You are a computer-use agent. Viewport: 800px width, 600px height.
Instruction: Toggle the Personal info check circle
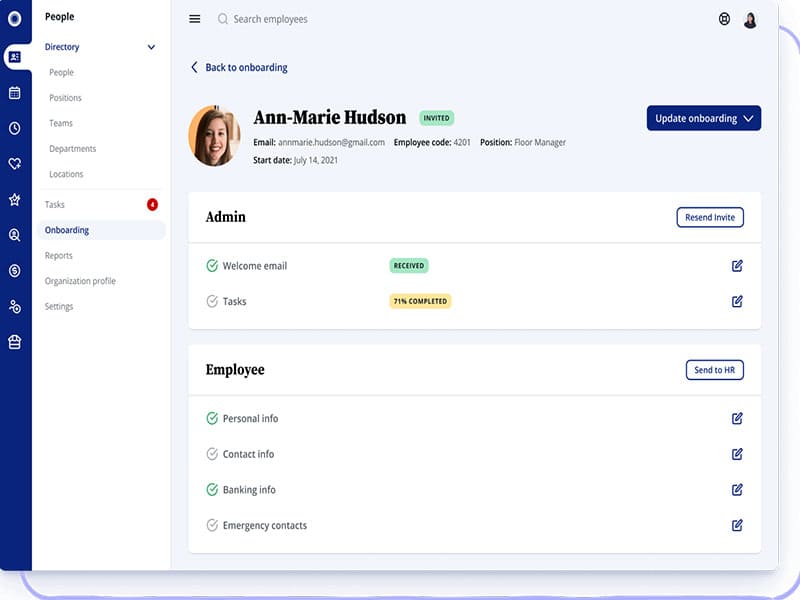click(212, 419)
